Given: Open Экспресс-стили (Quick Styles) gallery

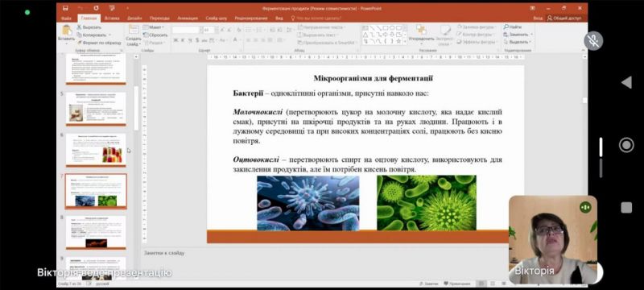Looking at the screenshot, I should click(444, 35).
